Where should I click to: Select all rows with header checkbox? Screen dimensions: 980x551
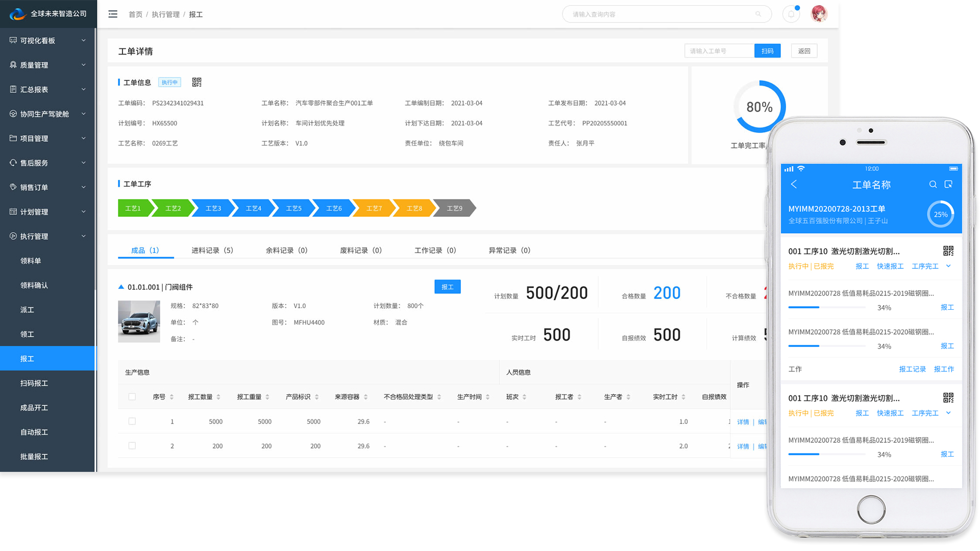pos(132,397)
